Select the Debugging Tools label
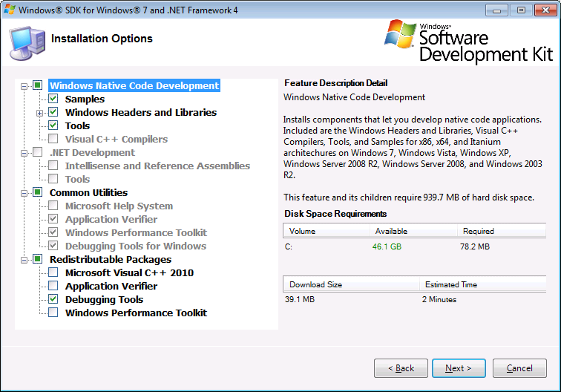This screenshot has height=392, width=561. [104, 300]
